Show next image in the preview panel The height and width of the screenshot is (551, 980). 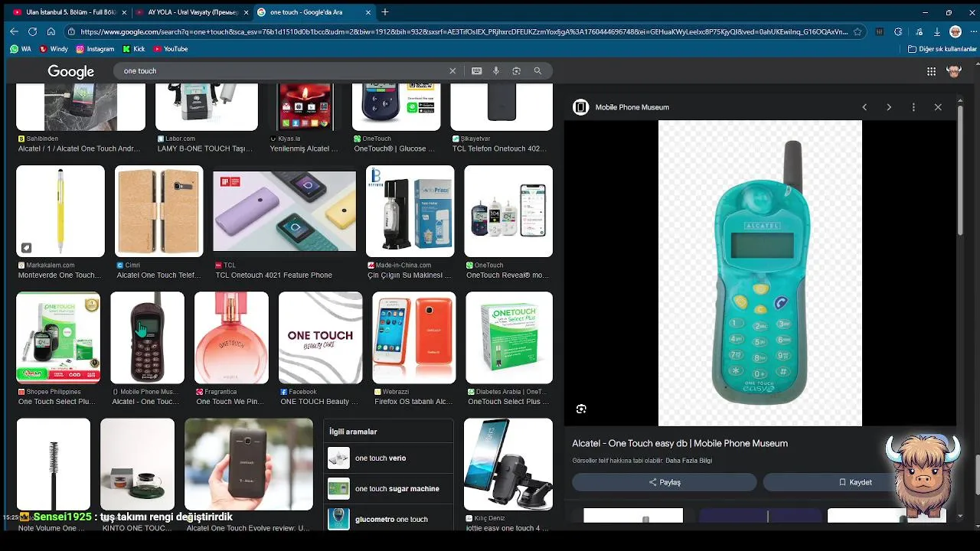point(889,107)
